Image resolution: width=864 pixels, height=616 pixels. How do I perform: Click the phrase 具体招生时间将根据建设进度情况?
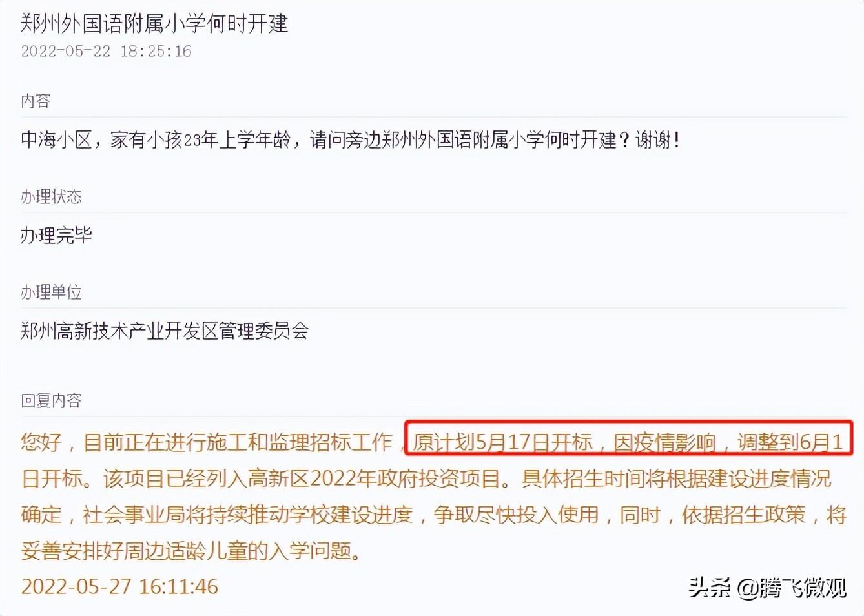pyautogui.click(x=677, y=478)
